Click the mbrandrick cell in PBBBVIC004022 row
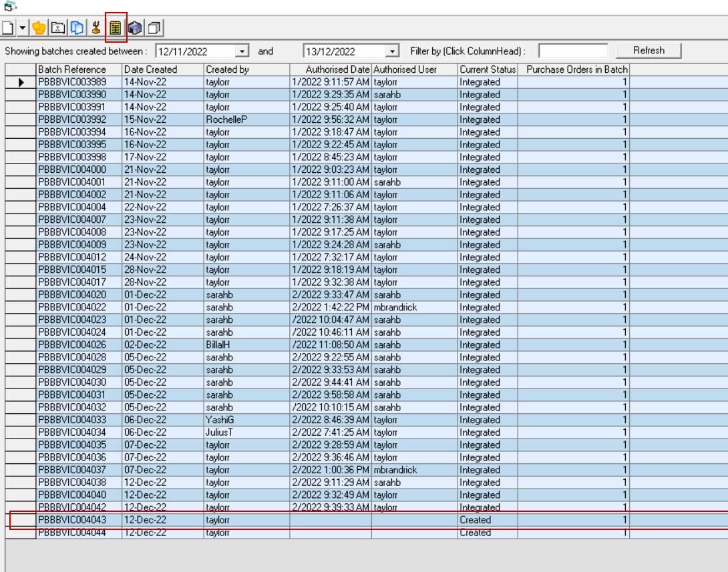728x572 pixels. tap(415, 308)
